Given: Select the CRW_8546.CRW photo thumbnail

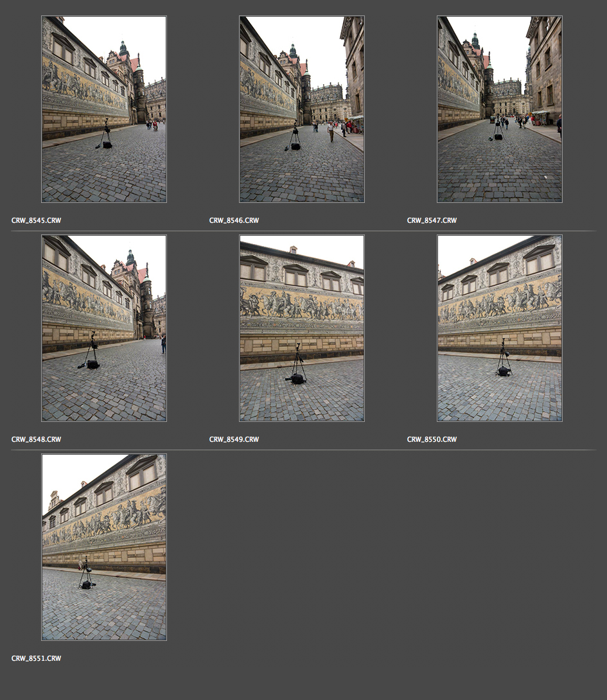Looking at the screenshot, I should 302,109.
